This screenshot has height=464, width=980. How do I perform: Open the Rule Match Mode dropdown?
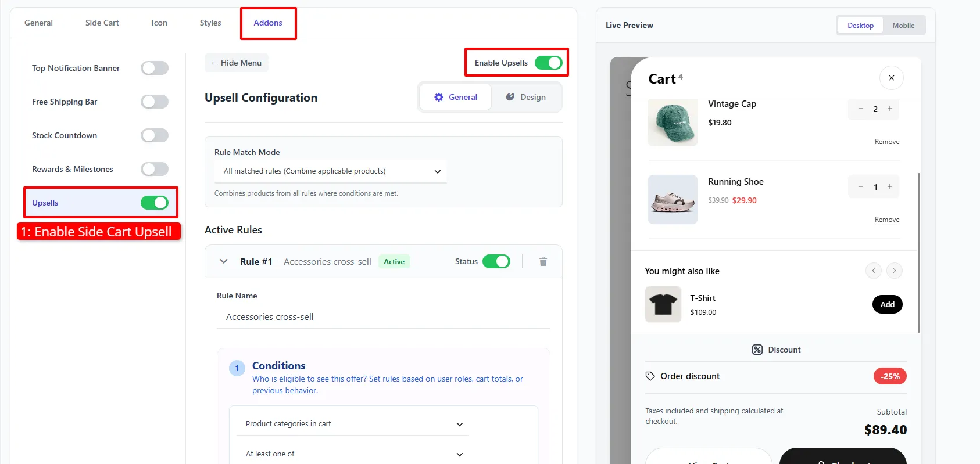point(331,171)
